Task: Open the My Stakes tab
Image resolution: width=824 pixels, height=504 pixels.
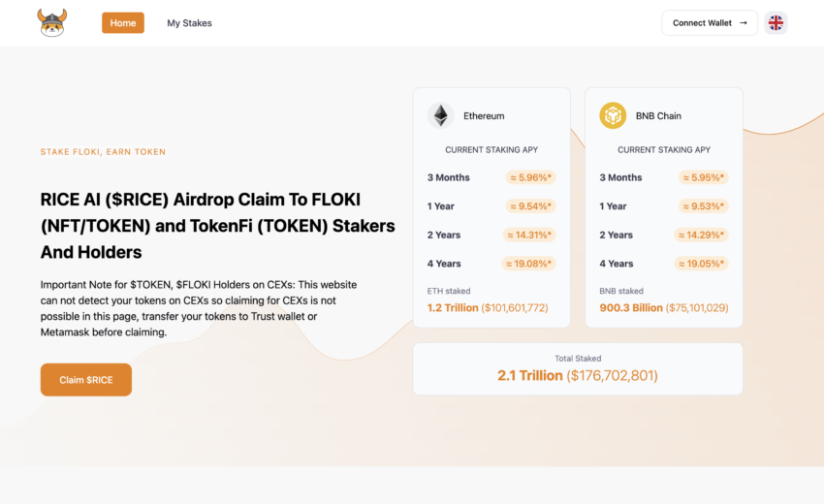Action: click(189, 23)
